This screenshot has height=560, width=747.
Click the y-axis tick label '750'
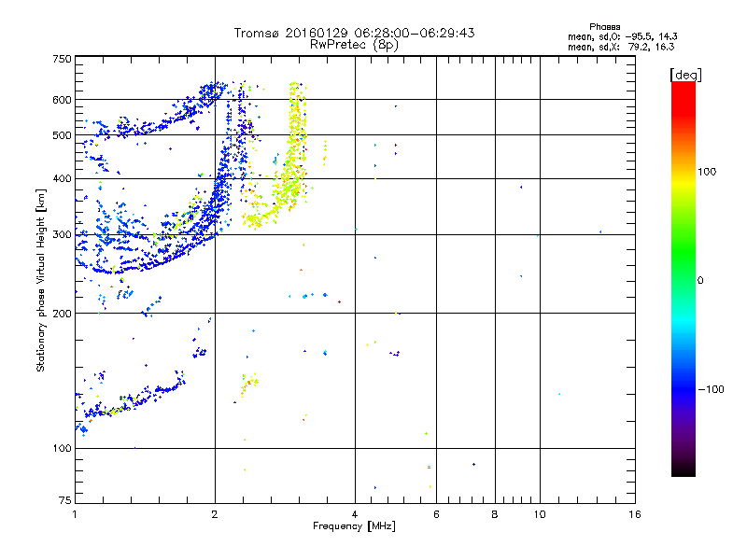(63, 59)
